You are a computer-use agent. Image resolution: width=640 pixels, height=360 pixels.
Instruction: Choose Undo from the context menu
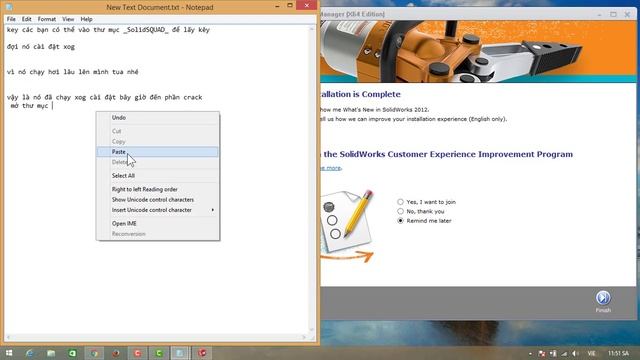click(158, 118)
